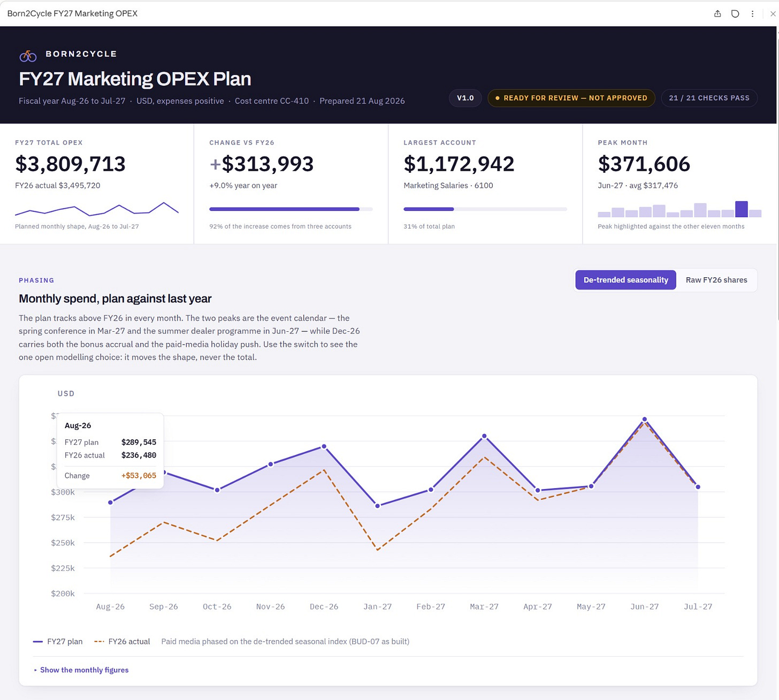779x700 pixels.
Task: Click the FY27 plan legend line marker
Action: coord(38,642)
